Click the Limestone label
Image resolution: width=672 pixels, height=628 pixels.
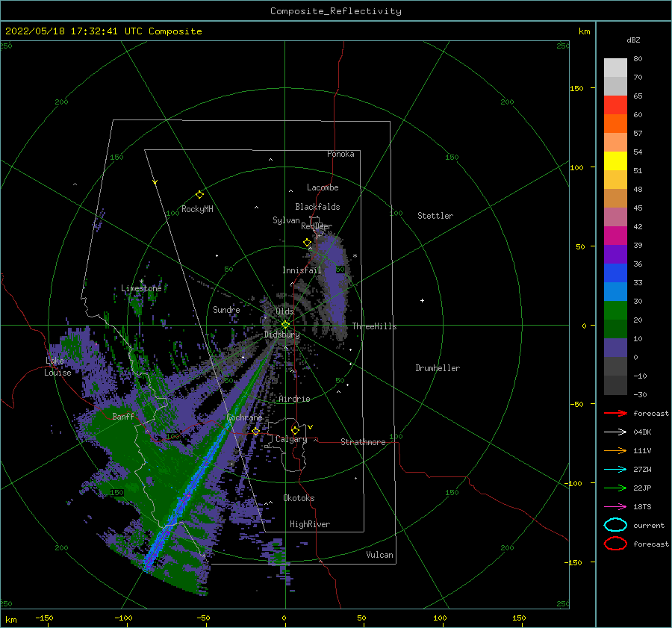(141, 288)
